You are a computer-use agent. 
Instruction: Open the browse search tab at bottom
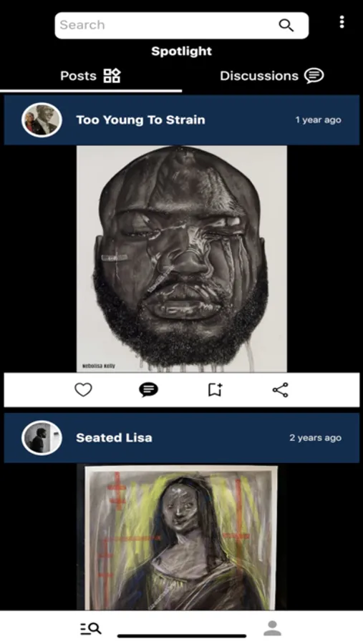(x=90, y=628)
